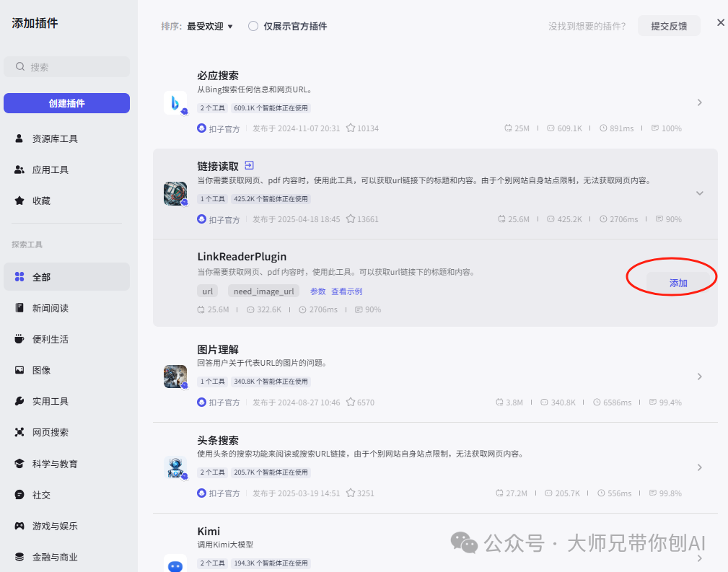Click the 头条搜索 robot thumbnail
The width and height of the screenshot is (728, 572).
pos(175,467)
